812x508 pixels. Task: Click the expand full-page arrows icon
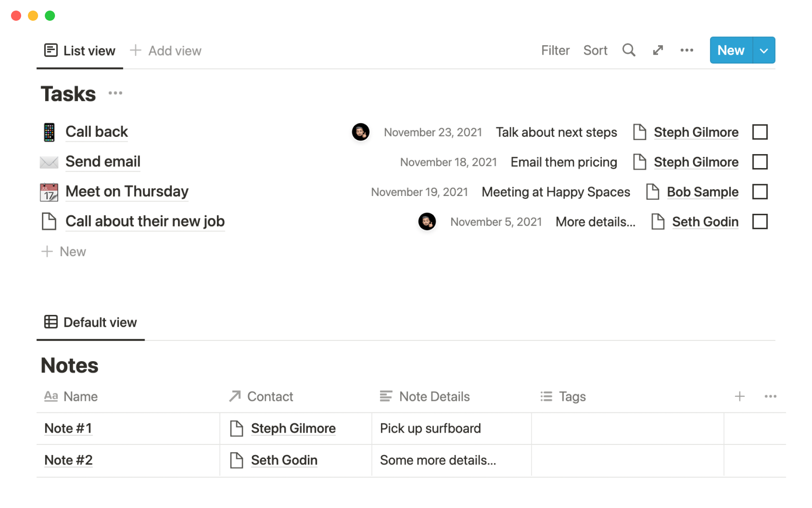coord(658,50)
